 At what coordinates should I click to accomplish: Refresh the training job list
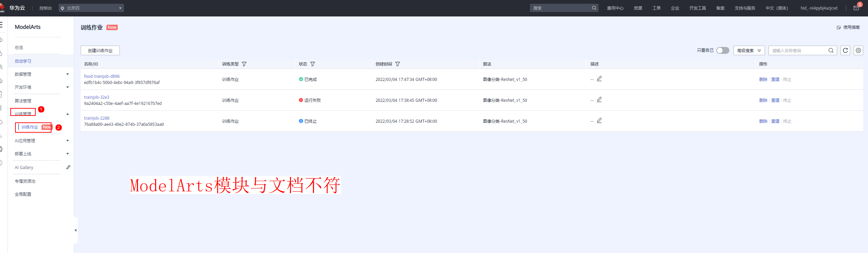845,50
